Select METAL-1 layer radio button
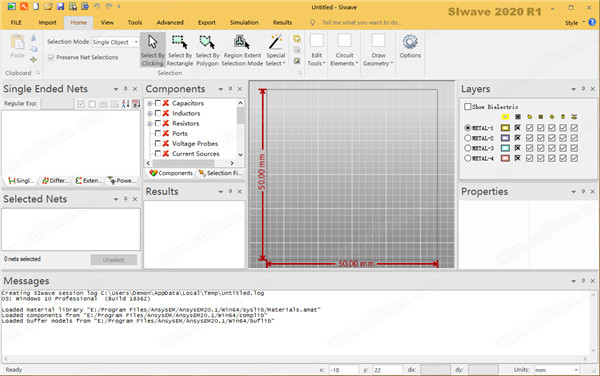This screenshot has width=600, height=376. (x=467, y=128)
